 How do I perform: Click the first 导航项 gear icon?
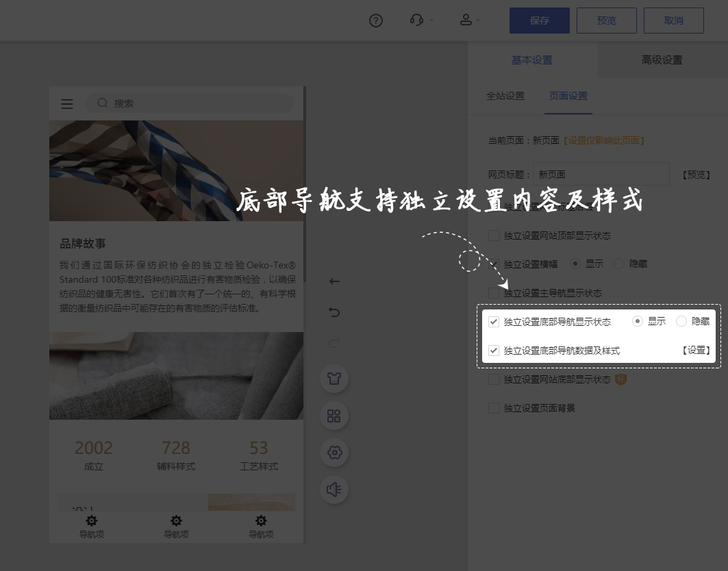click(92, 520)
